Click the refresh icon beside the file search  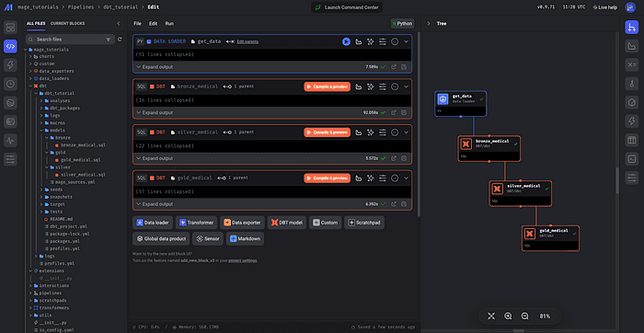(x=120, y=40)
